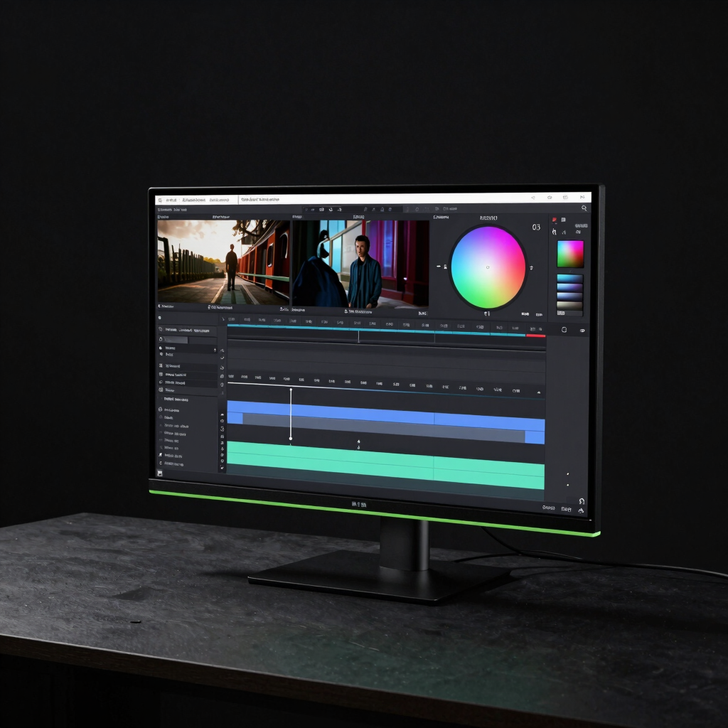Select the bottom grey gradient bar
Viewport: 728px width, 728px height.
(x=569, y=306)
